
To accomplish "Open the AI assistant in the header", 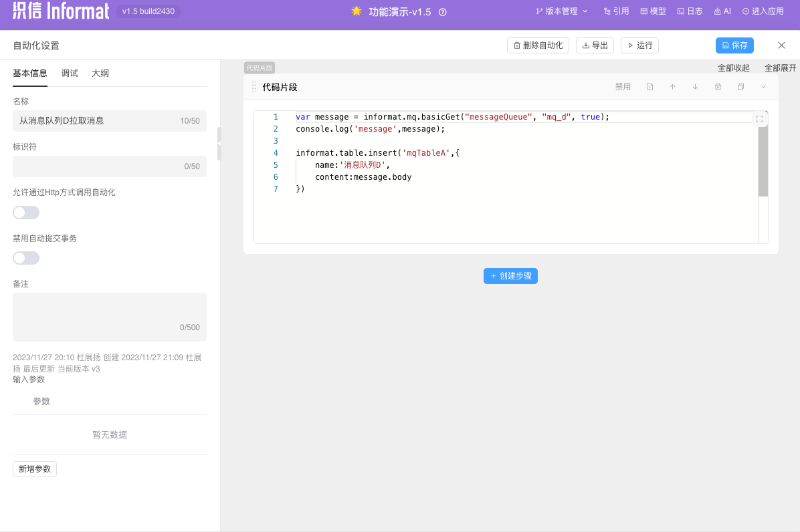I will click(x=722, y=11).
